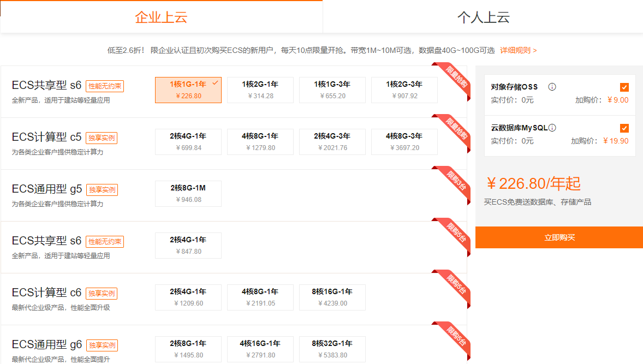Uncheck the 对象存储OSS add-on checkbox
Viewport: 643px width, 364px height.
pyautogui.click(x=624, y=87)
